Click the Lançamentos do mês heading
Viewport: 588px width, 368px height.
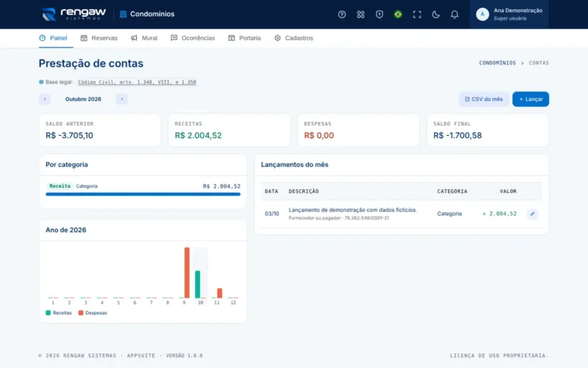295,165
